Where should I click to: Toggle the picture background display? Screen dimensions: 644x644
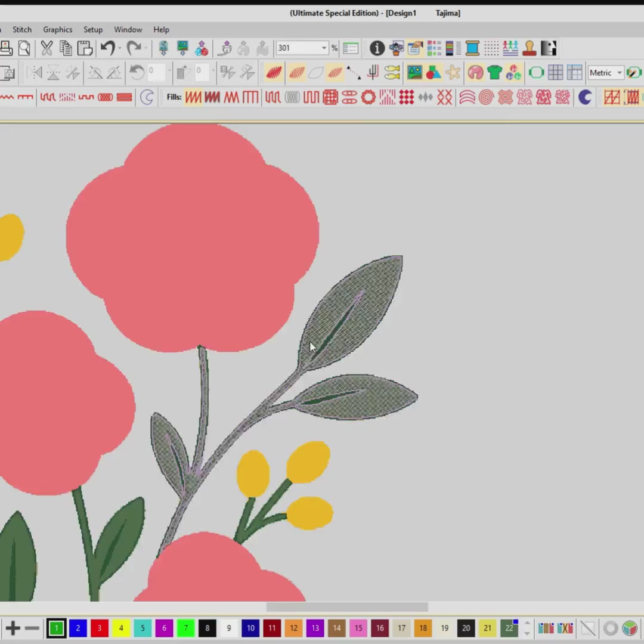click(x=414, y=73)
